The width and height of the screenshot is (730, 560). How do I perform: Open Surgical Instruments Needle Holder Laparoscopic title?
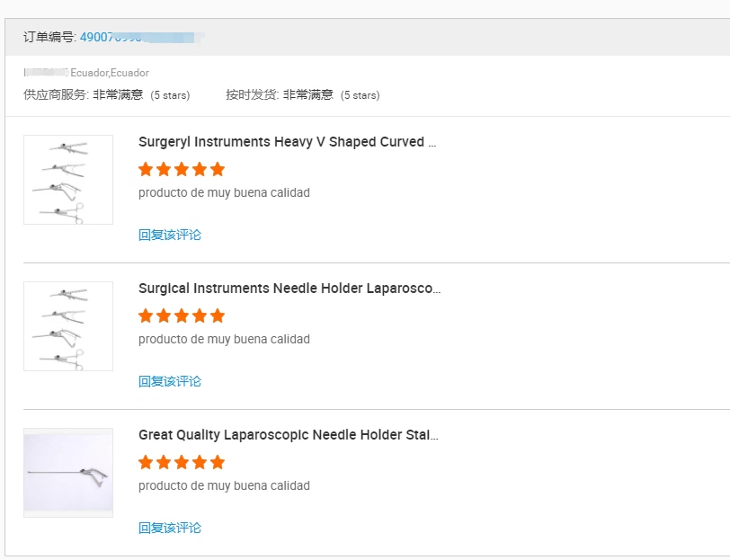289,289
